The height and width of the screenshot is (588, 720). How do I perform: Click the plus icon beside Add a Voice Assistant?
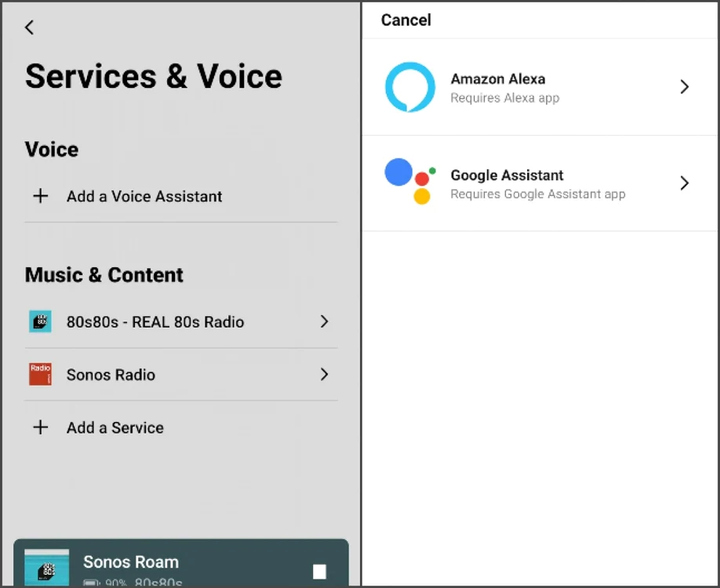[x=41, y=195]
